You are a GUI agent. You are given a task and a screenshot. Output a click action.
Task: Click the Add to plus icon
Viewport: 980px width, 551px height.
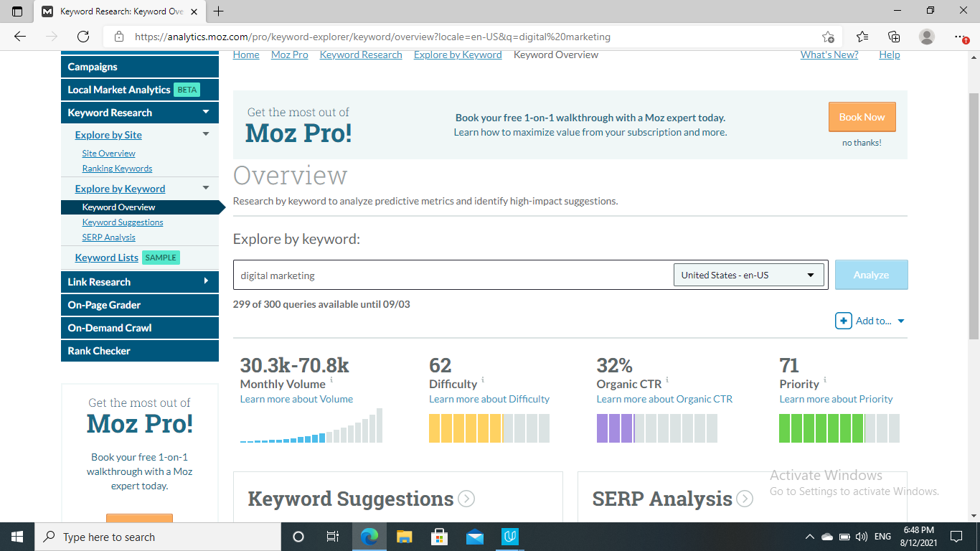click(844, 321)
